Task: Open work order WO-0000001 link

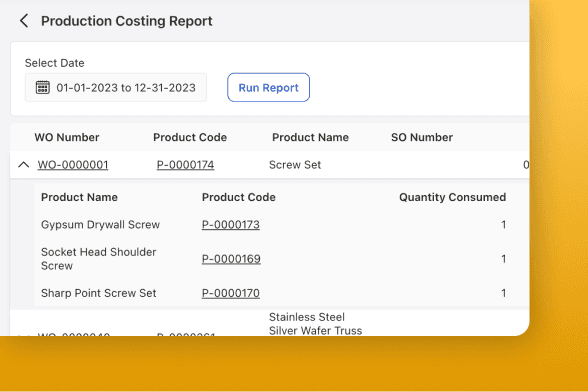Action: tap(73, 165)
